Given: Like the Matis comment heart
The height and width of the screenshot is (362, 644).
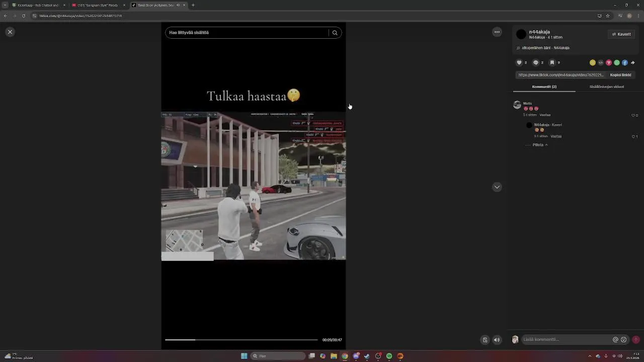Looking at the screenshot, I should 633,115.
